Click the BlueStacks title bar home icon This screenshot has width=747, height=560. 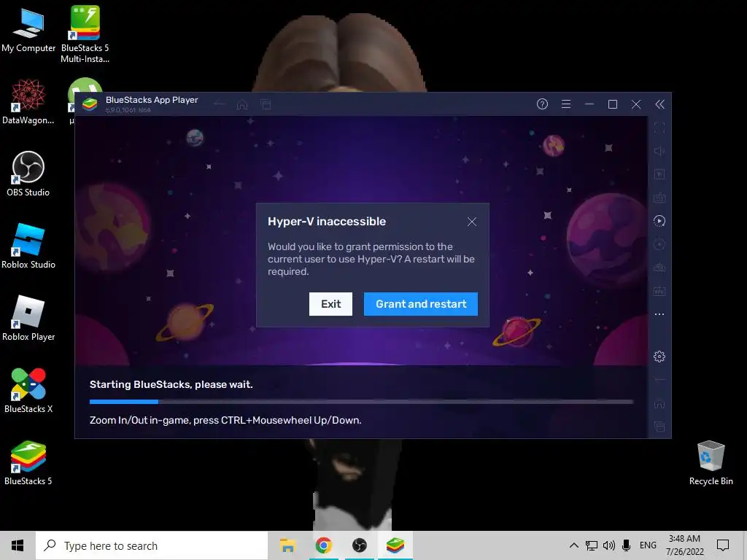[242, 104]
